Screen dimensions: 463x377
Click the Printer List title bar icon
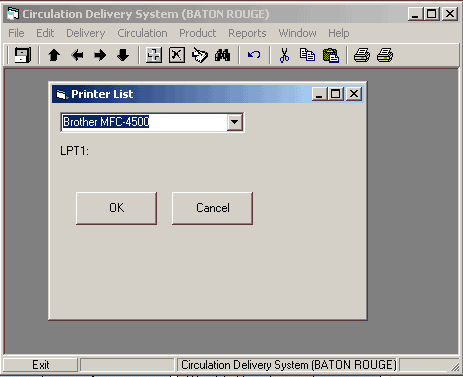click(x=61, y=94)
